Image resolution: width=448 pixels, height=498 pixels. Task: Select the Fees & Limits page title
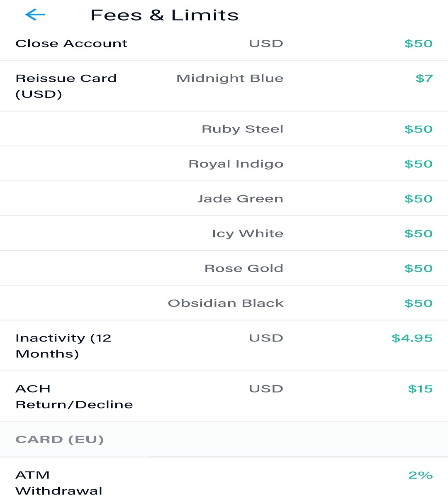(164, 15)
